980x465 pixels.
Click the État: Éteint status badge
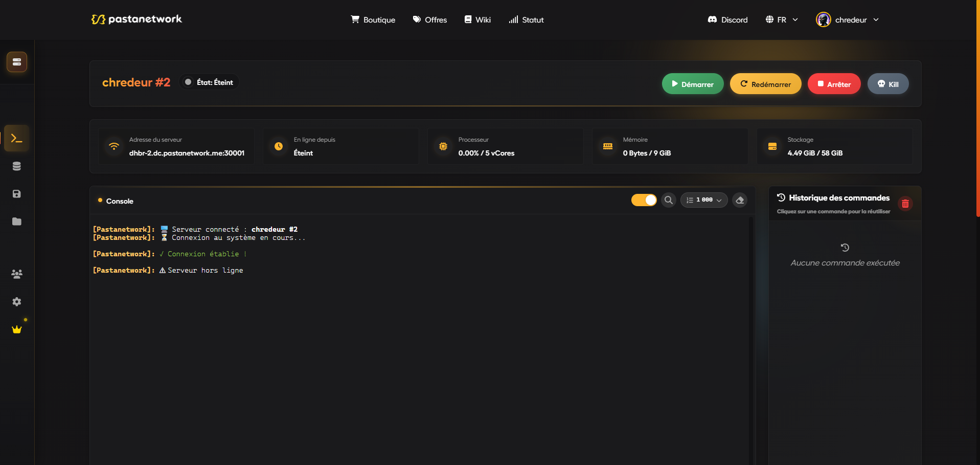pos(209,82)
